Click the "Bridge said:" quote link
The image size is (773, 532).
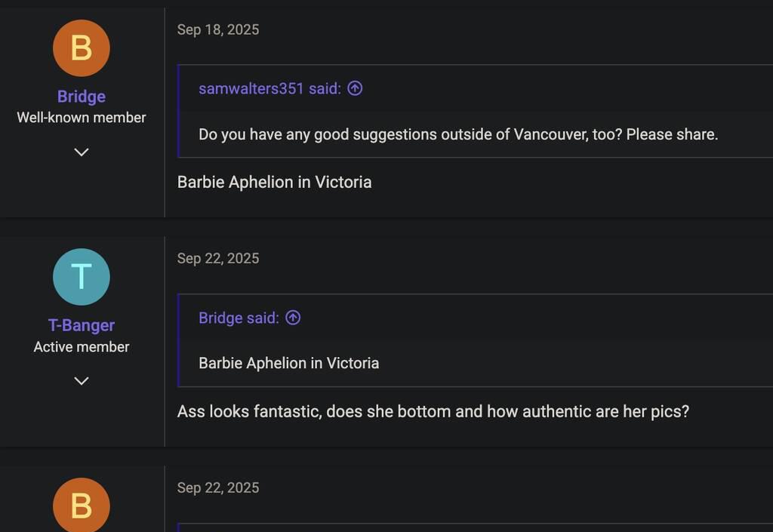[x=239, y=318]
